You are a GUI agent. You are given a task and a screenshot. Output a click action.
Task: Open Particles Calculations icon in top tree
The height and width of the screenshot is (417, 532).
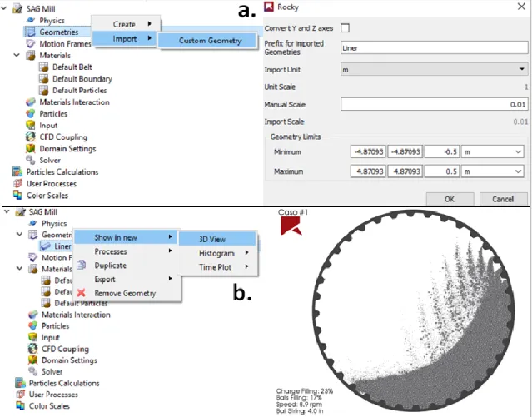click(x=17, y=171)
